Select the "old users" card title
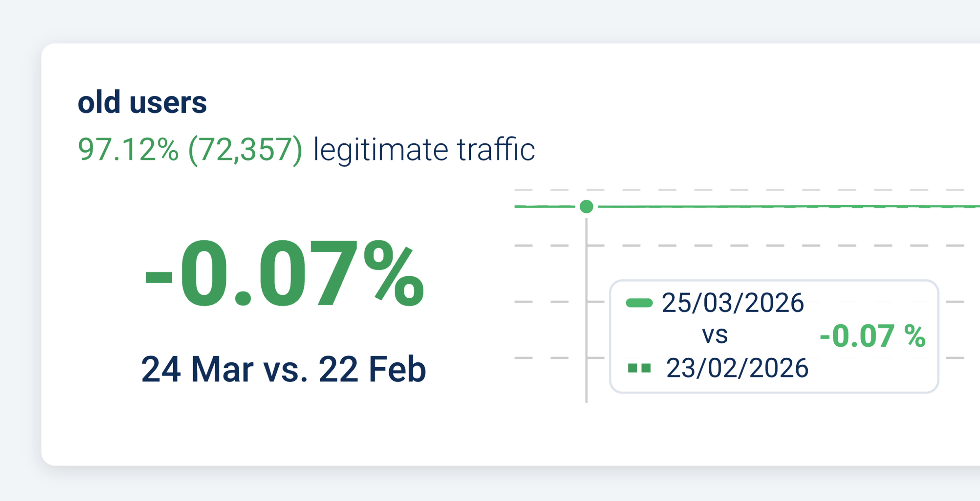 (x=142, y=103)
